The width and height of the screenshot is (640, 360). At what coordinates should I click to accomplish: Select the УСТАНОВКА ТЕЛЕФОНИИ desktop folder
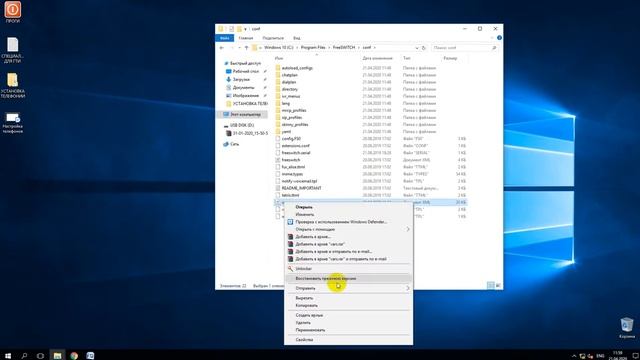point(13,85)
